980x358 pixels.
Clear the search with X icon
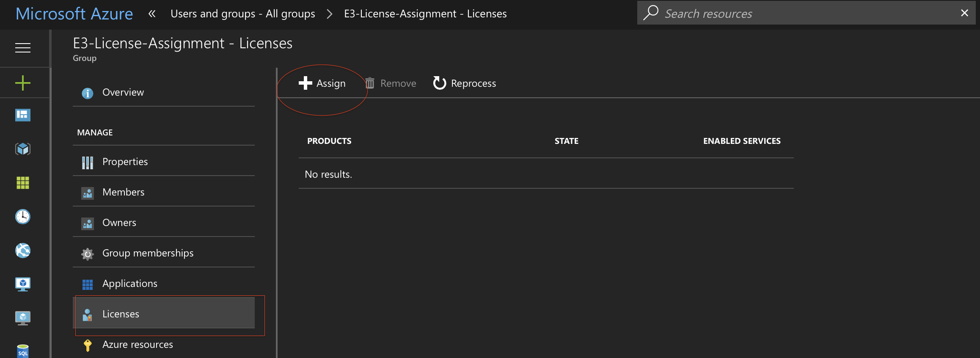[x=964, y=13]
